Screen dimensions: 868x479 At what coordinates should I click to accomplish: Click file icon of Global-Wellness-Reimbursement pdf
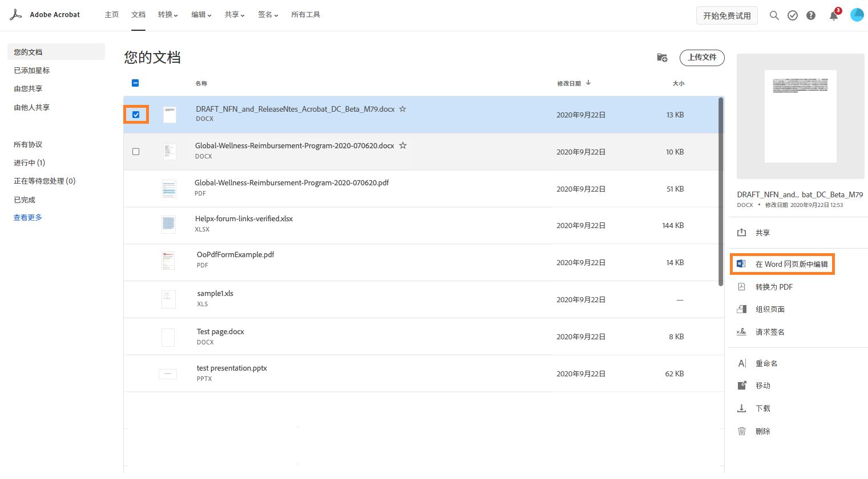pyautogui.click(x=169, y=189)
